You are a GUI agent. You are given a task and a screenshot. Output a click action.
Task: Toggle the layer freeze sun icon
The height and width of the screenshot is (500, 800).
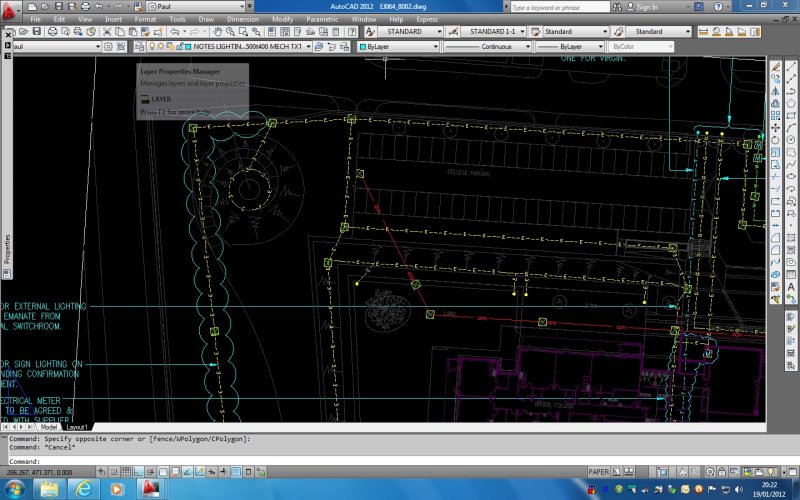point(159,47)
